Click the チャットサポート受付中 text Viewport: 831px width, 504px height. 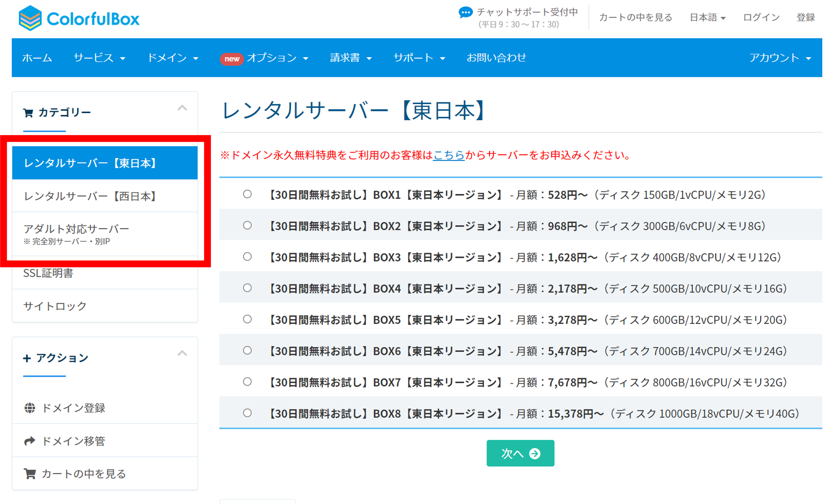[527, 12]
